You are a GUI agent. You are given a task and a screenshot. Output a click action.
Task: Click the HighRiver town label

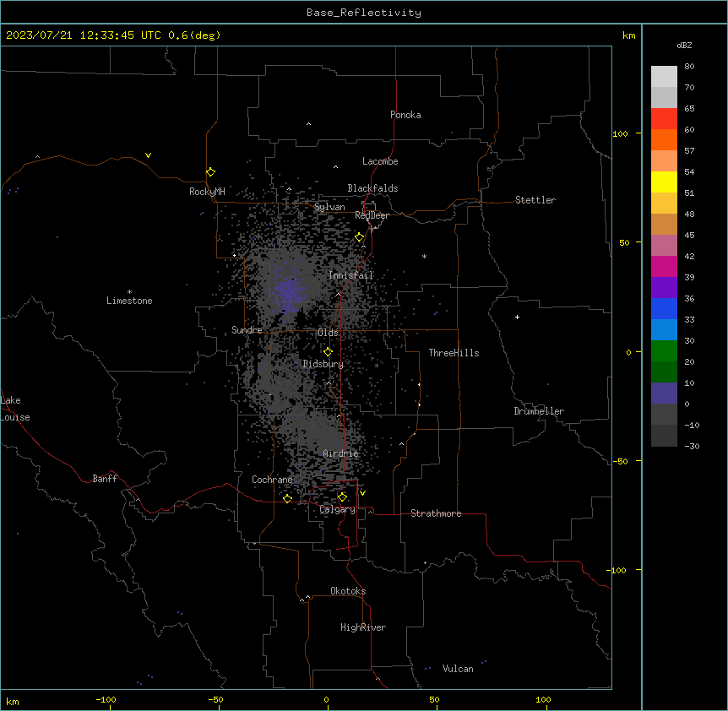(363, 627)
